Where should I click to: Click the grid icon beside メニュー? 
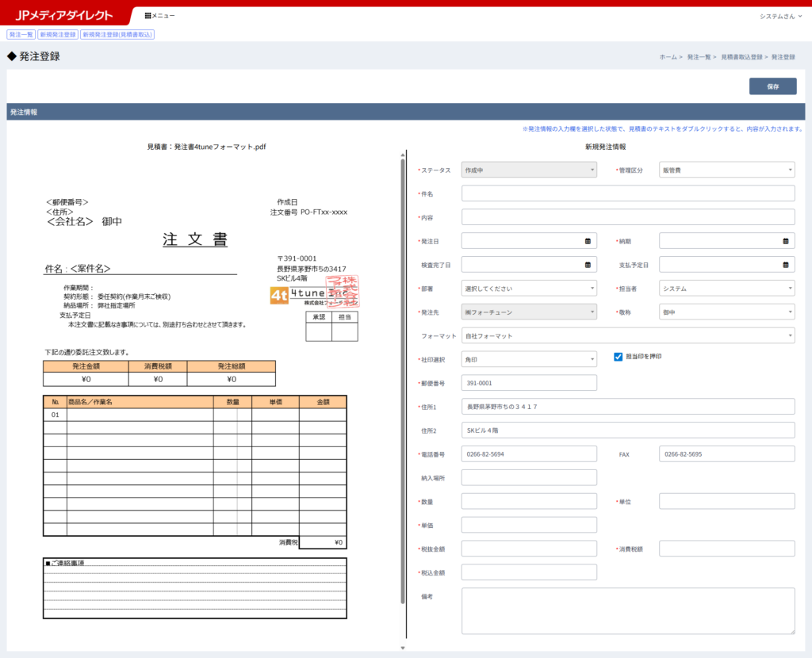(x=147, y=16)
